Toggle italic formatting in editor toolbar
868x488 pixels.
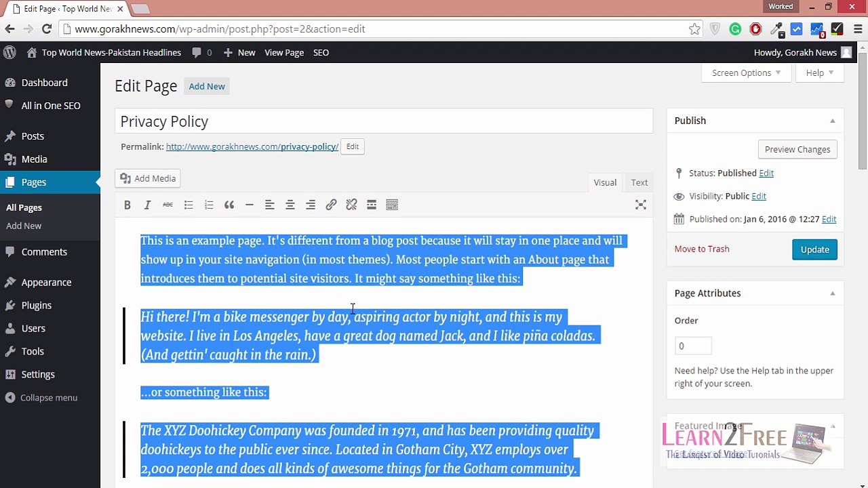coord(147,205)
